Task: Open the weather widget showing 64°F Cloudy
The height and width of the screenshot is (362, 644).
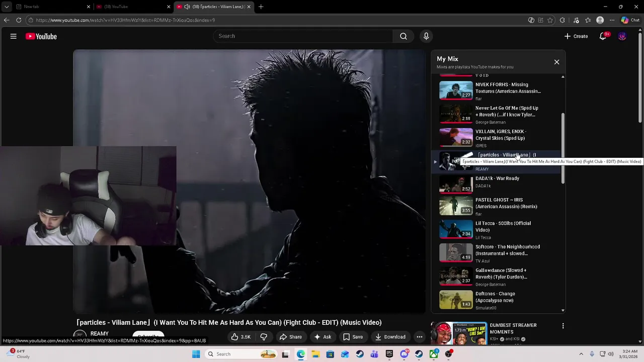Action: pos(19,354)
